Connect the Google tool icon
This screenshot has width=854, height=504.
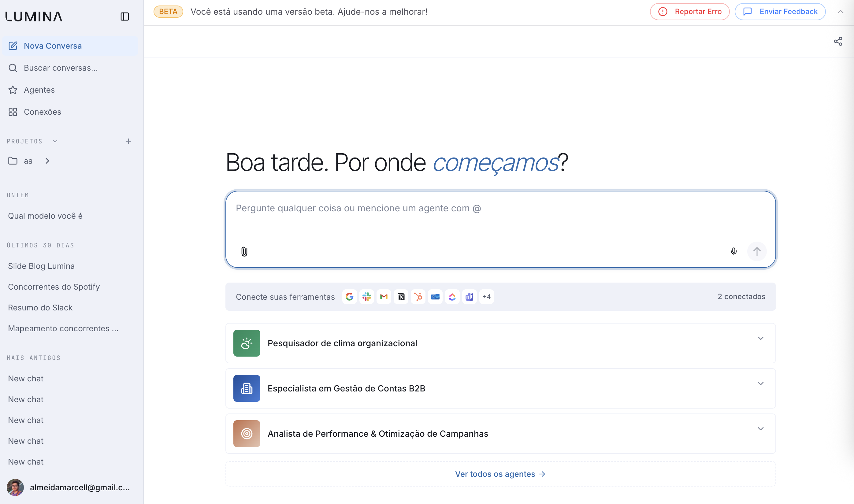[x=349, y=296]
